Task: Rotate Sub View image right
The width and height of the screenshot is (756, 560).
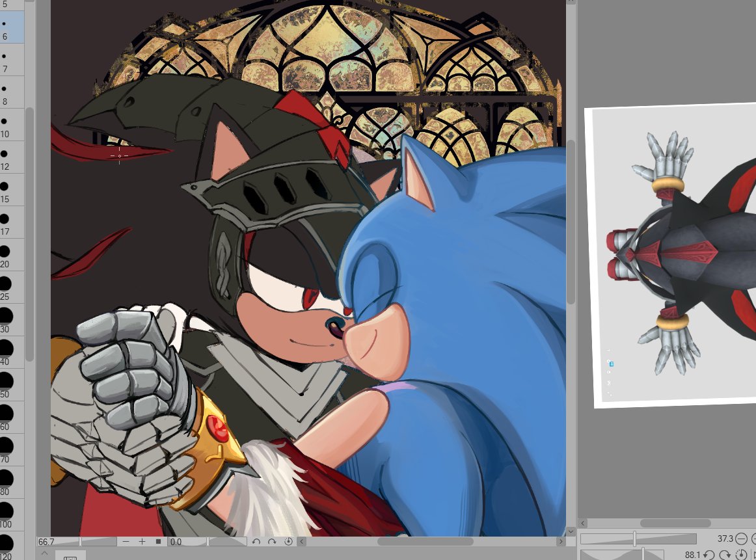Action: coord(725,555)
